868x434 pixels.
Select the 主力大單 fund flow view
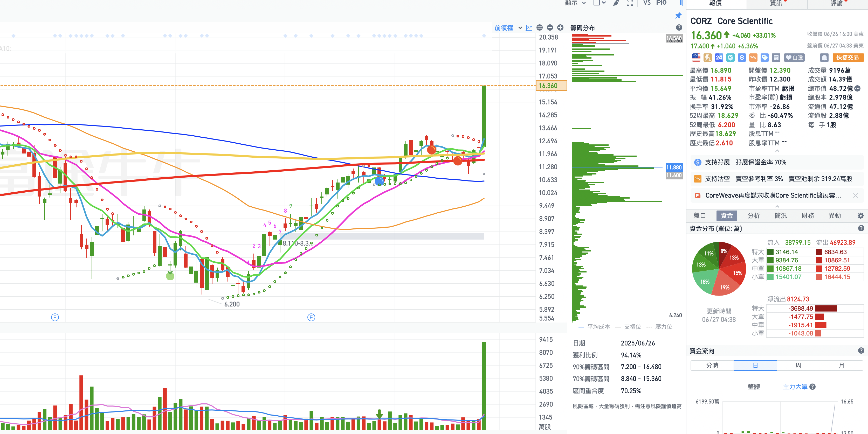click(795, 387)
